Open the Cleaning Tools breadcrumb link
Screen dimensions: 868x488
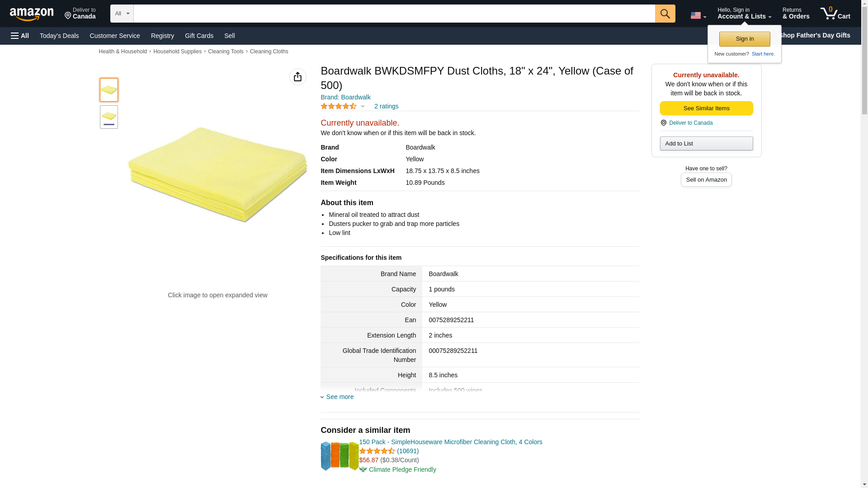pyautogui.click(x=226, y=52)
